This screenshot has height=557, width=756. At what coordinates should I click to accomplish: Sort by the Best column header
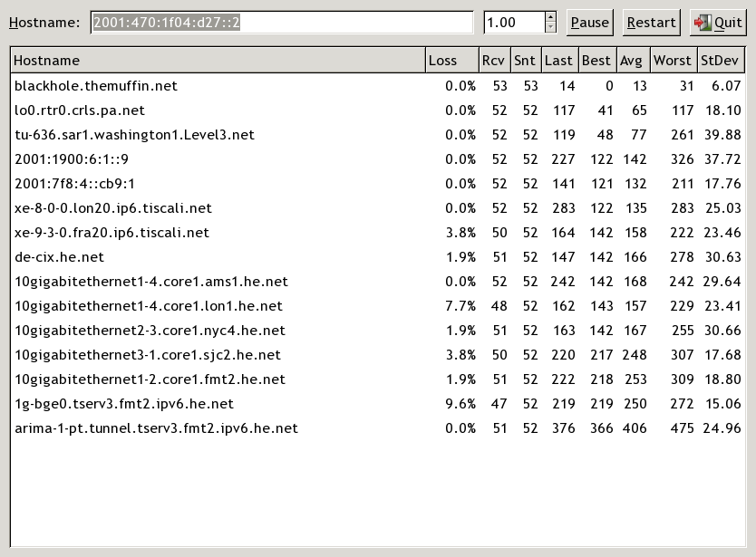point(597,61)
